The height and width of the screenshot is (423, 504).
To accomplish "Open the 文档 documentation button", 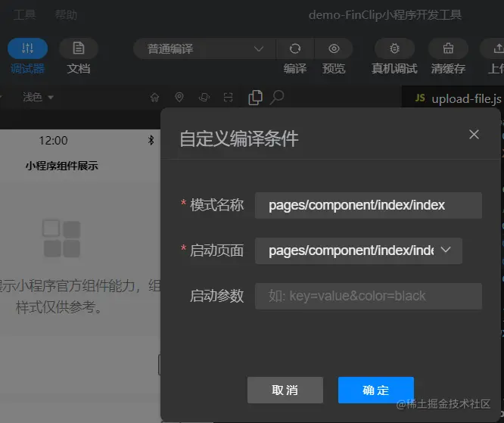I will [x=79, y=48].
